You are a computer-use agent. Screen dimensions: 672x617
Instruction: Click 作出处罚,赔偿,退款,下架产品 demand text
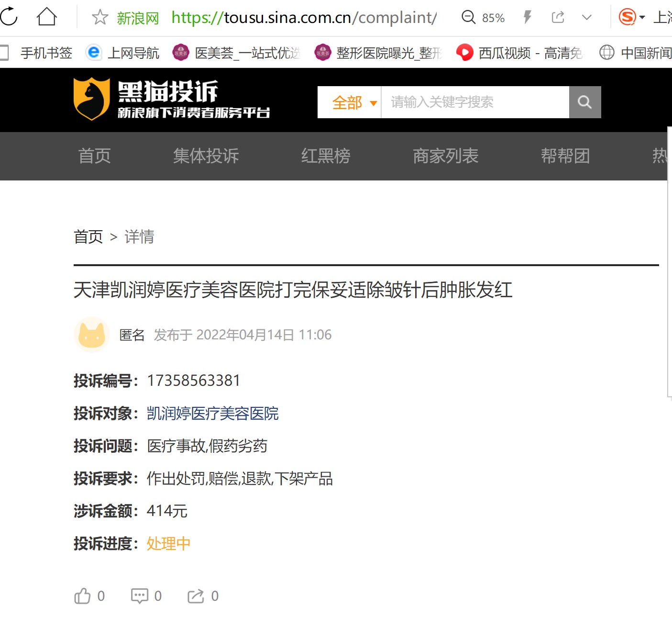tap(240, 479)
